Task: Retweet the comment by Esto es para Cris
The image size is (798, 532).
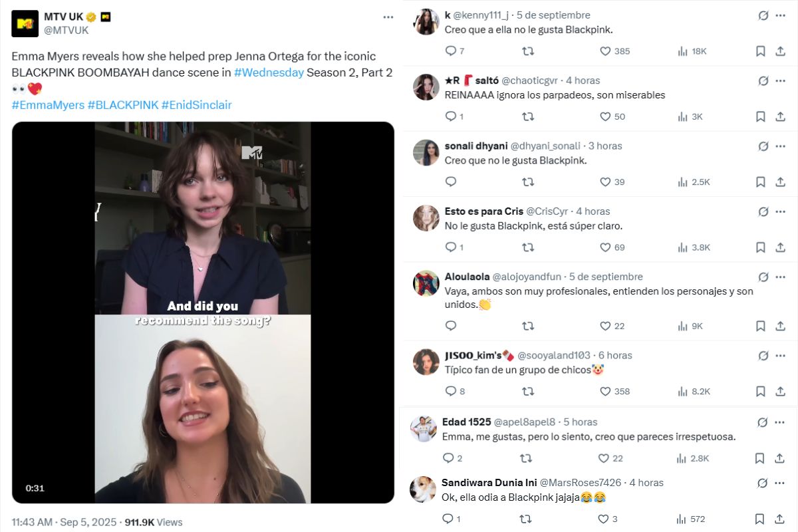Action: pos(527,247)
